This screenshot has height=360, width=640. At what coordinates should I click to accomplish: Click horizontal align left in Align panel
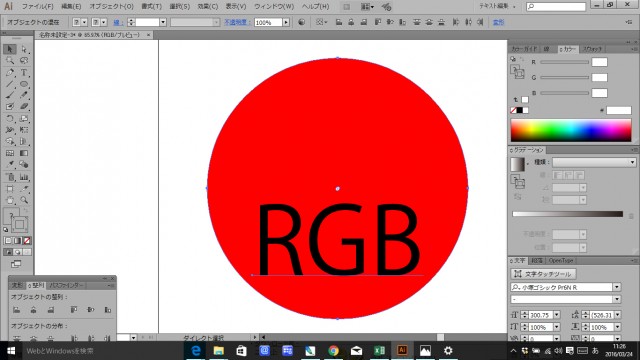pos(16,310)
